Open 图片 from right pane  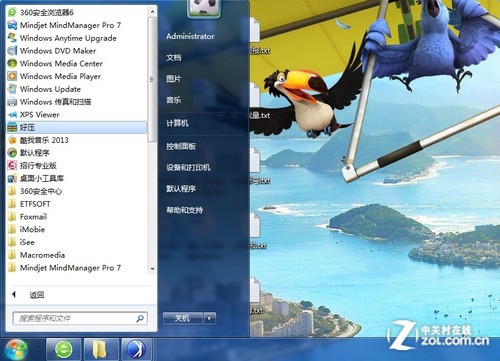point(174,79)
